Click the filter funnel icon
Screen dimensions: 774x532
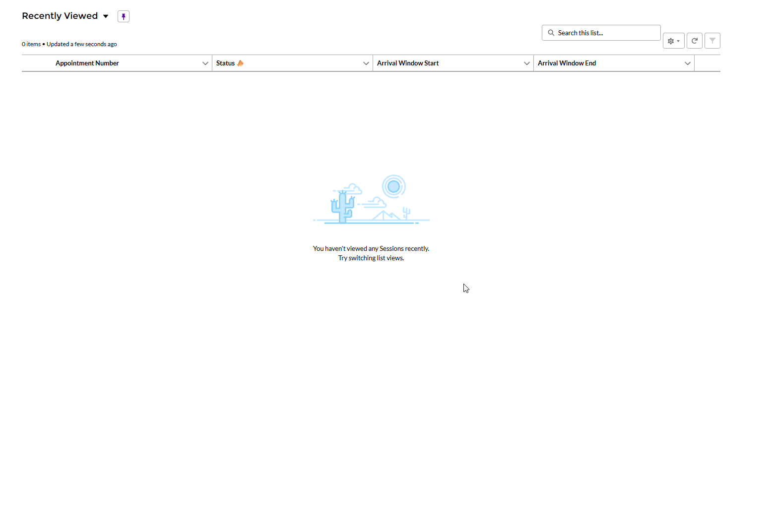[x=712, y=41]
